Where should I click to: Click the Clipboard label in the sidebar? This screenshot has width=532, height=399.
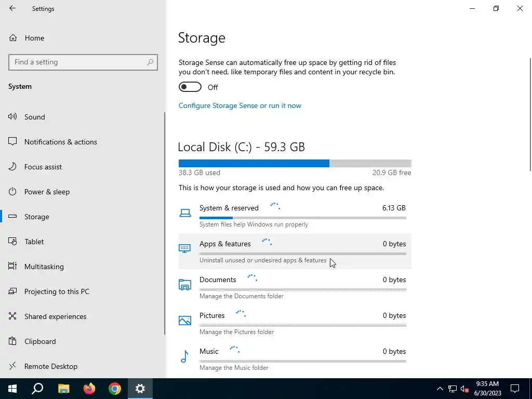pos(40,341)
